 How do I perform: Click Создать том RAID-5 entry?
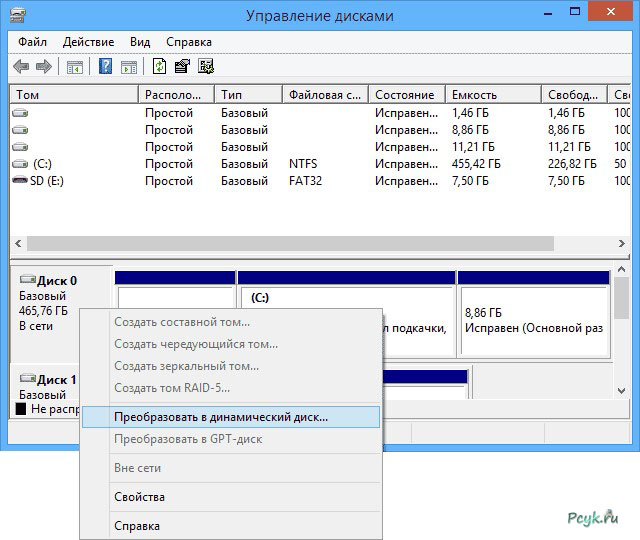(231, 388)
